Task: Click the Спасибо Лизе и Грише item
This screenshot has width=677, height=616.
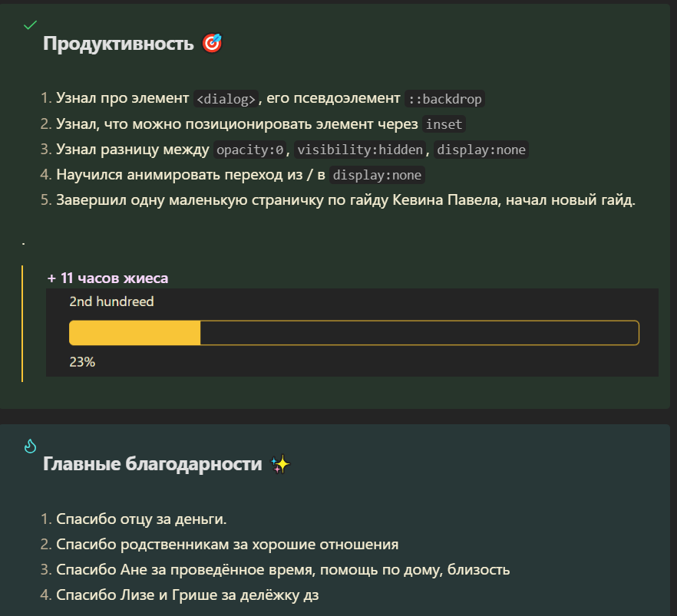Action: (x=187, y=595)
